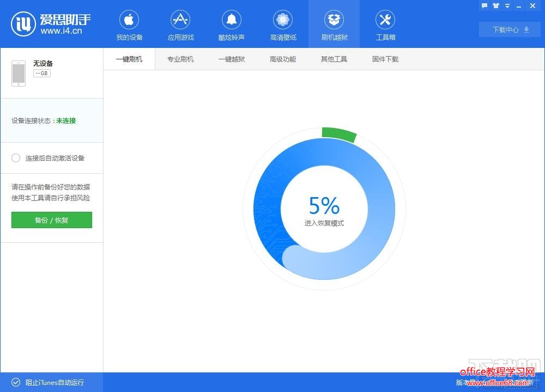The width and height of the screenshot is (545, 392).
Task: Click the www.i4.cn website text
Action: 61,31
